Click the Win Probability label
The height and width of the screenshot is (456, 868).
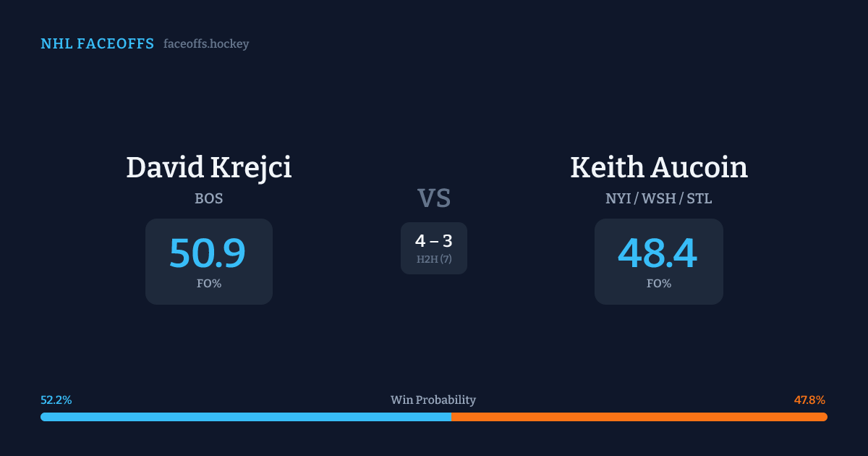coord(433,400)
